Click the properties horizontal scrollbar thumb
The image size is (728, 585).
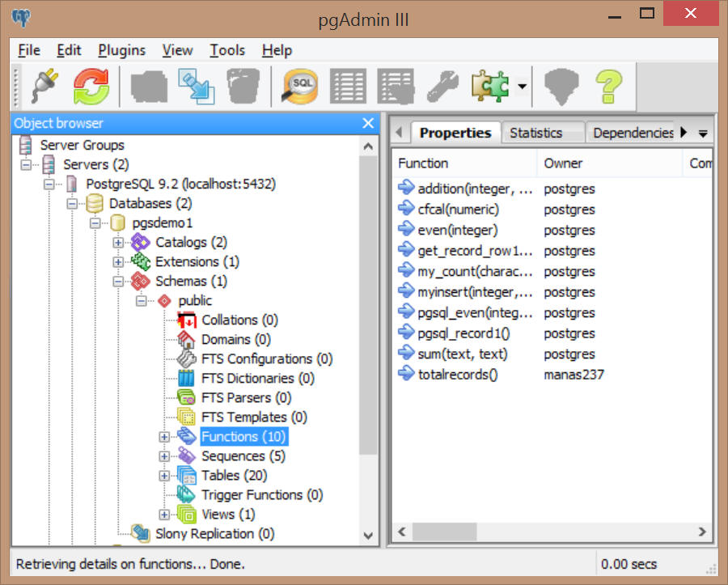pos(444,532)
